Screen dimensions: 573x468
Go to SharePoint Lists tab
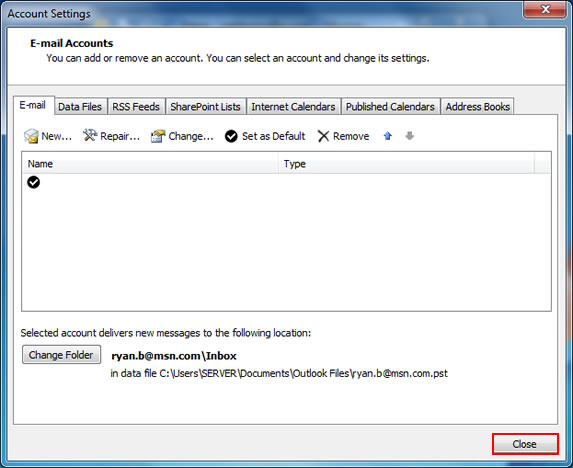point(205,107)
